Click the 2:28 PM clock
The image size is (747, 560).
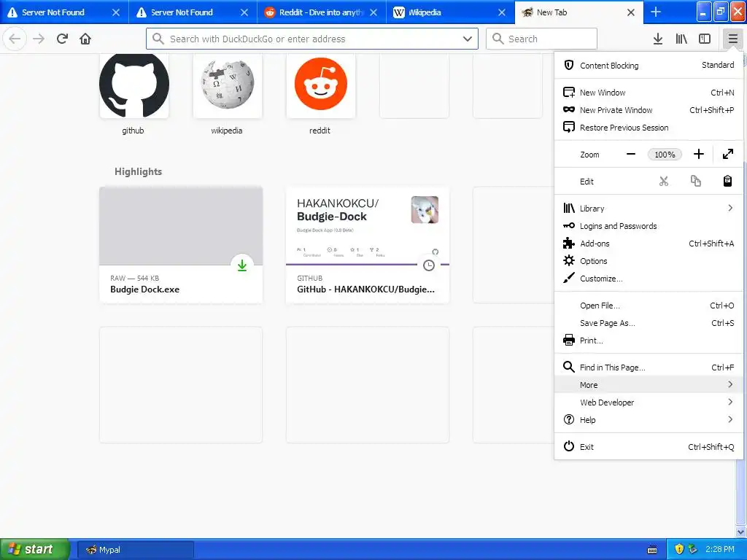point(719,549)
